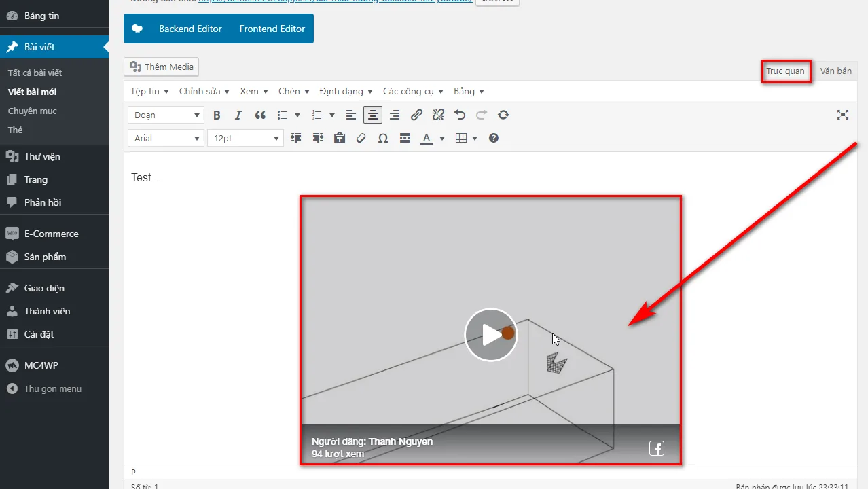Click the Người đăng: Thanh Nguyen caption
This screenshot has width=868, height=489.
(372, 442)
